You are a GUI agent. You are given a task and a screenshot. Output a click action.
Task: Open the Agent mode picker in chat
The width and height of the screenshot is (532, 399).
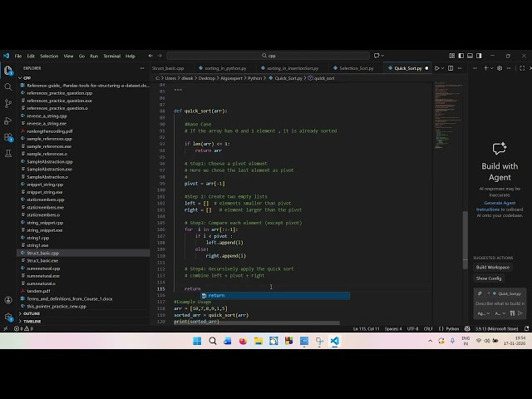point(484,313)
